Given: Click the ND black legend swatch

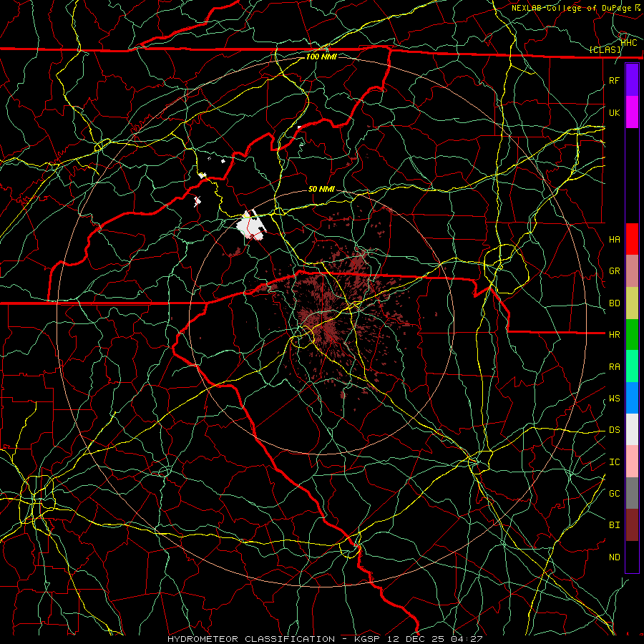Looking at the screenshot, I should point(632,557).
